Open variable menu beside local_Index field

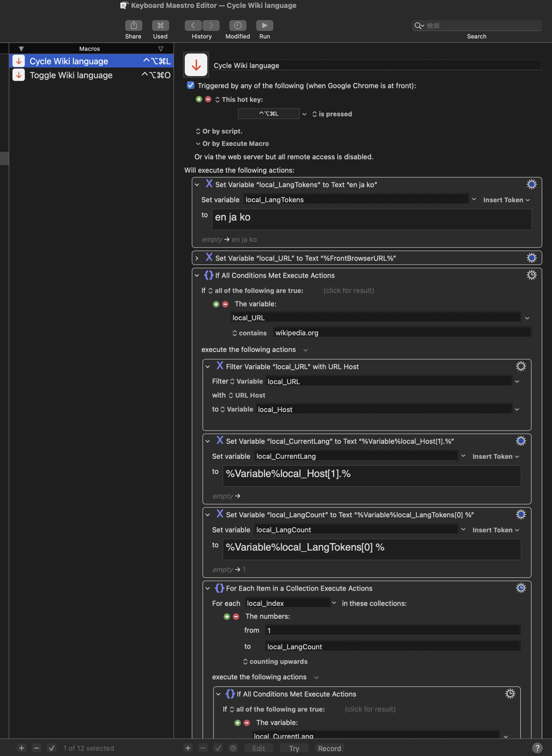tap(333, 603)
